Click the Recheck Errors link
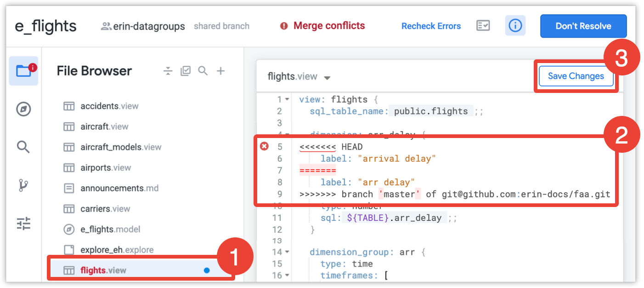Screen dimensions: 644x288 [x=431, y=26]
